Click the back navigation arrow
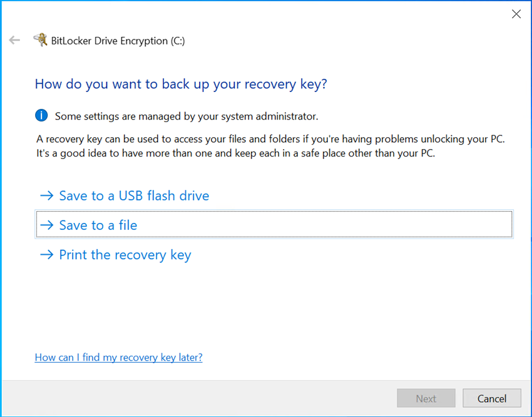The width and height of the screenshot is (532, 417). pos(14,40)
